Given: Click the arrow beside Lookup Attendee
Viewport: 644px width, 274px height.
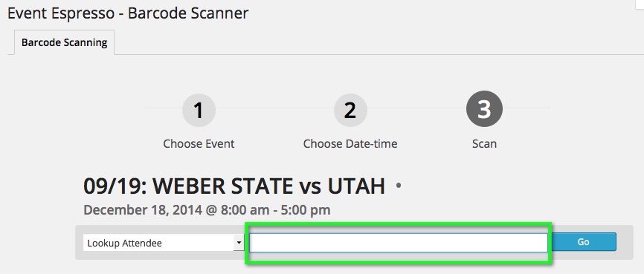Looking at the screenshot, I should pos(239,243).
